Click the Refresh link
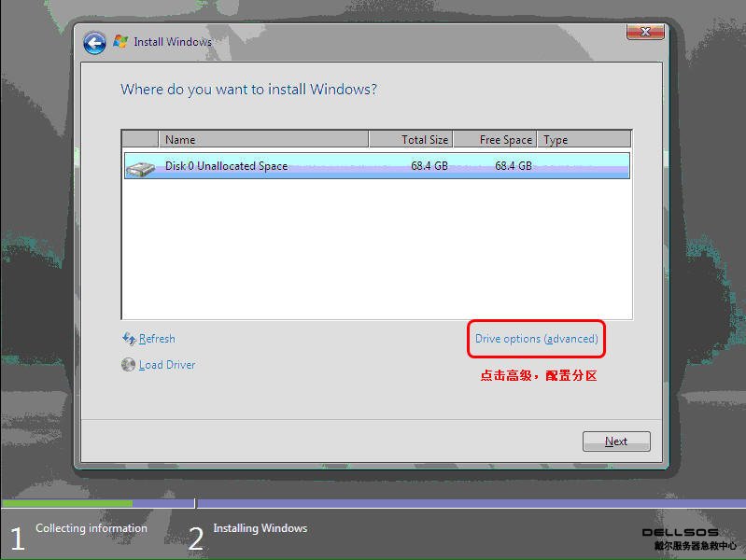Viewport: 746px width, 560px height. 157,339
